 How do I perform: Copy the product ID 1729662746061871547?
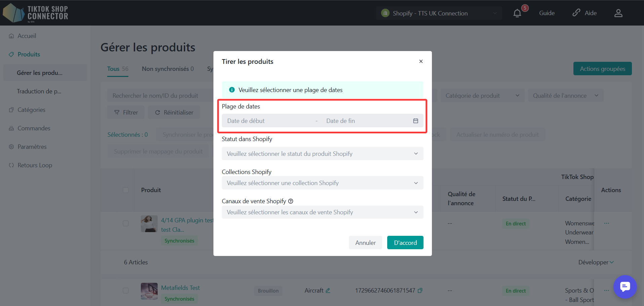click(420, 291)
